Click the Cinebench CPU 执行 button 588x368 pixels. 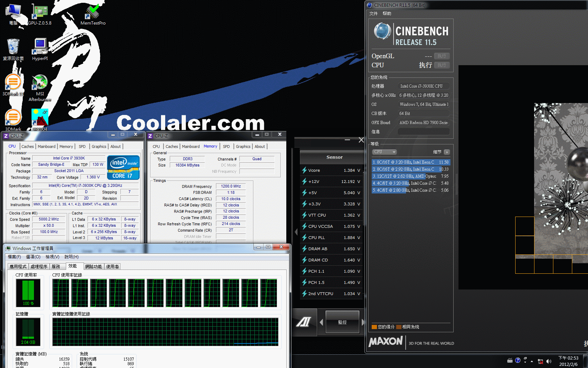tap(442, 65)
